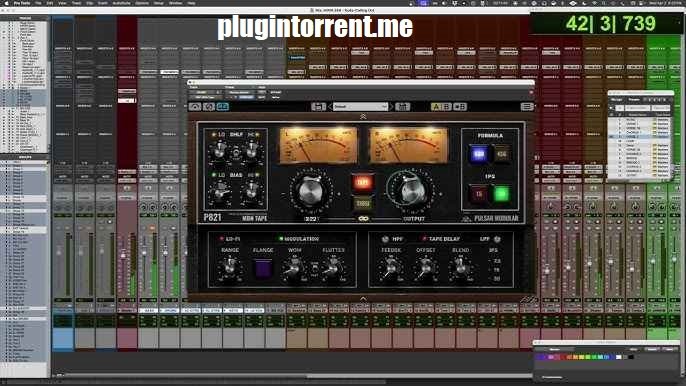
Task: Click the first icon in the plugin's top-left toolbar
Action: point(195,106)
